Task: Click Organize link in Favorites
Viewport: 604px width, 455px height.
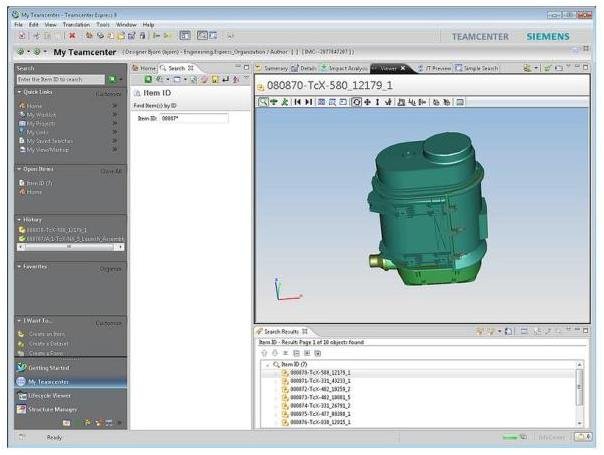Action: [111, 269]
